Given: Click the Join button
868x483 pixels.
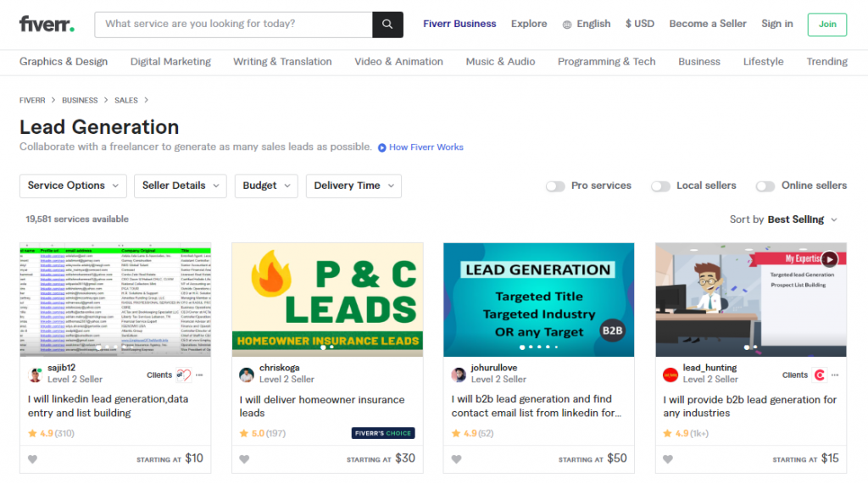Looking at the screenshot, I should tap(826, 25).
